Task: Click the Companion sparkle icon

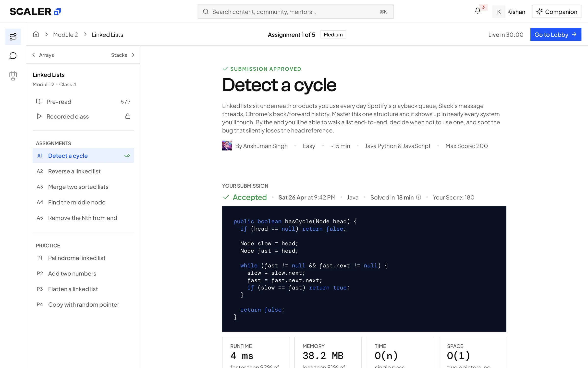Action: 539,12
